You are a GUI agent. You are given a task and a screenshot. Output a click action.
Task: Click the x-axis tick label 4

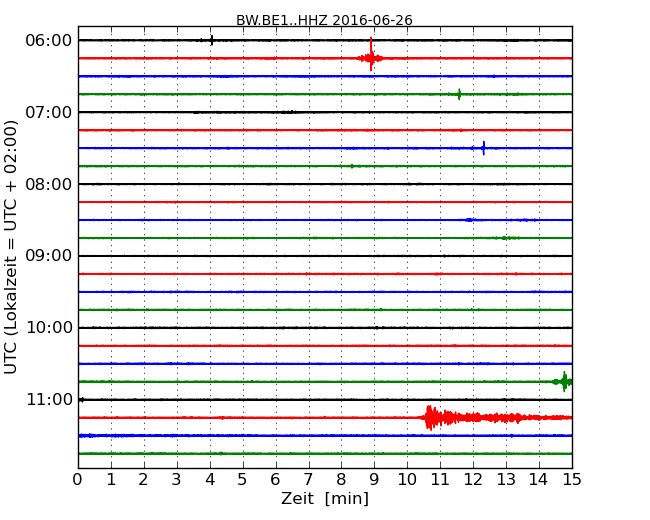pyautogui.click(x=210, y=480)
